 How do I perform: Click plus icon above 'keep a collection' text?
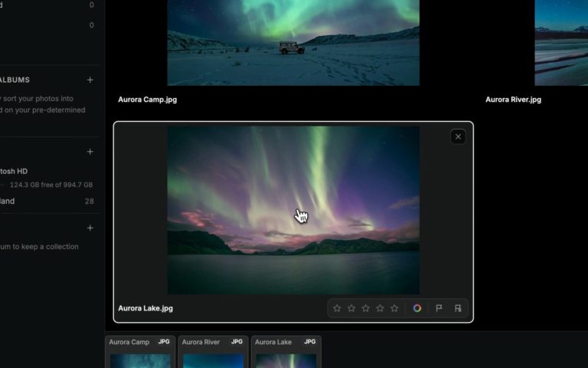coord(90,228)
